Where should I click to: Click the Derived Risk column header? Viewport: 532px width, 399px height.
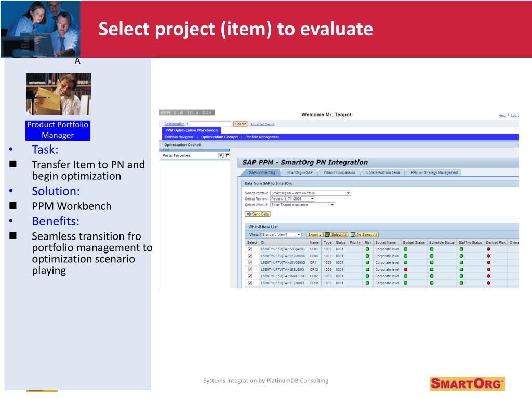click(x=496, y=242)
